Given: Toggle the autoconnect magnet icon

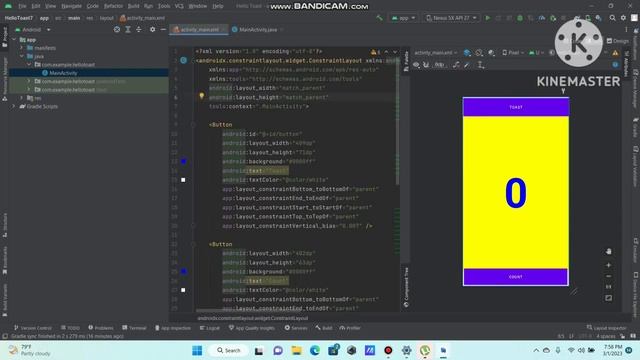Looking at the screenshot, I should [x=426, y=65].
